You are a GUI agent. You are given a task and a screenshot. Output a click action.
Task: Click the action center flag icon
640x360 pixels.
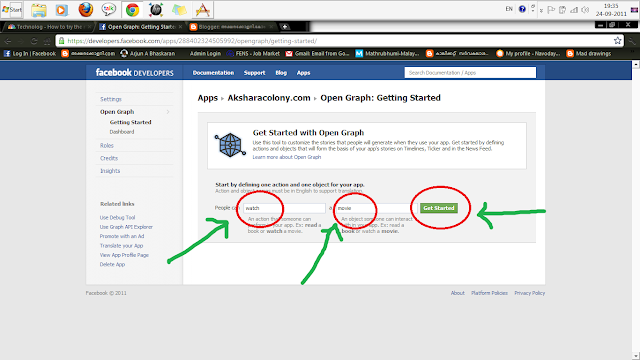click(551, 9)
